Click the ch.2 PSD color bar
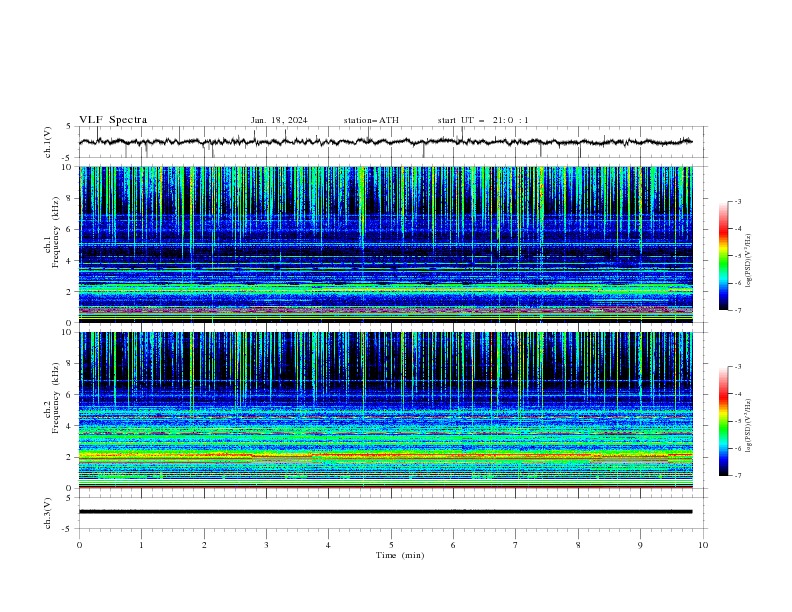The width and height of the screenshot is (792, 612). pos(724,421)
